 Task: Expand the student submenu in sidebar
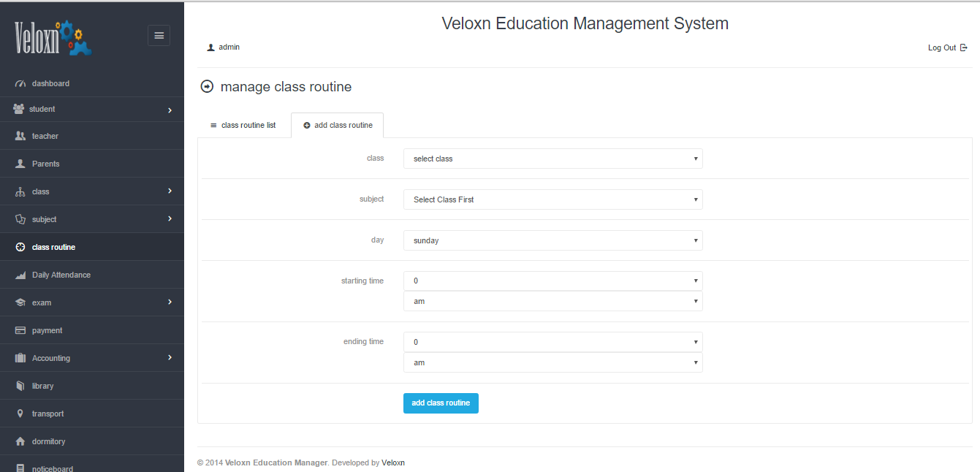pyautogui.click(x=170, y=110)
